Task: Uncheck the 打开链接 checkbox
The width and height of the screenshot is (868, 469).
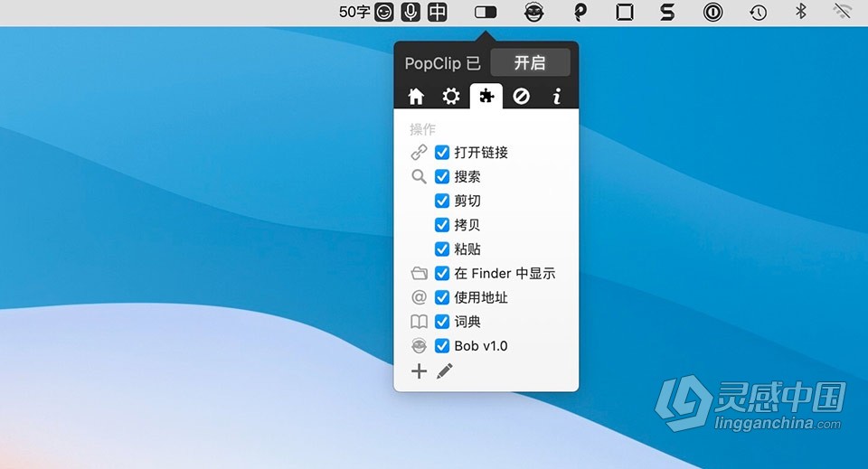Action: tap(442, 152)
